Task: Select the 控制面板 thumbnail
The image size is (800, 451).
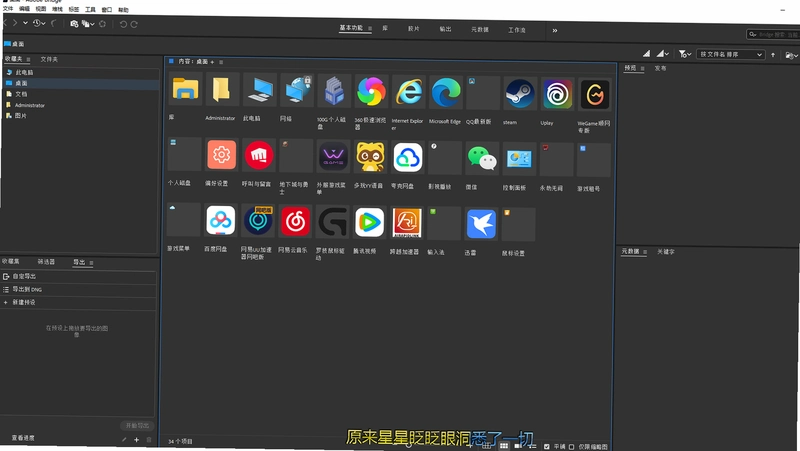Action: (x=518, y=159)
